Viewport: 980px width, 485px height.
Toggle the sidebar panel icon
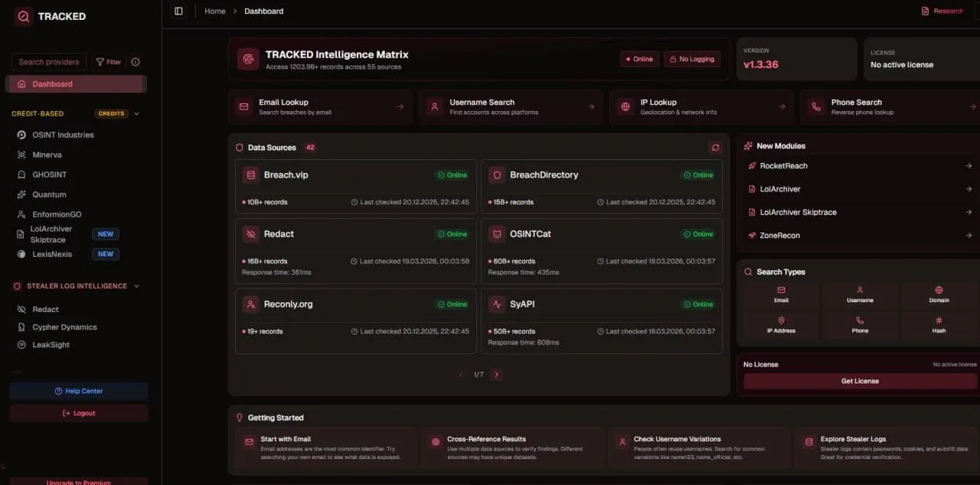point(178,11)
